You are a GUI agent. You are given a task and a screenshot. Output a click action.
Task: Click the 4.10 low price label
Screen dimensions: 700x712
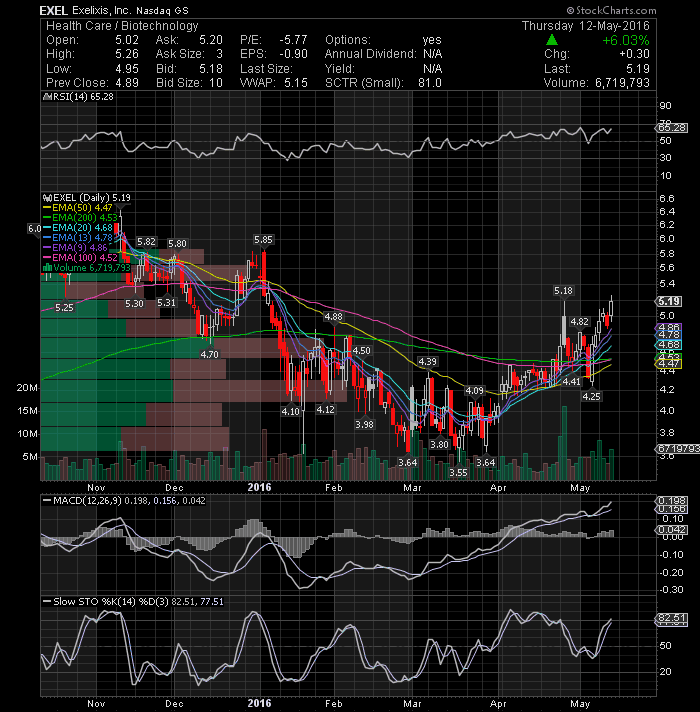click(x=291, y=412)
